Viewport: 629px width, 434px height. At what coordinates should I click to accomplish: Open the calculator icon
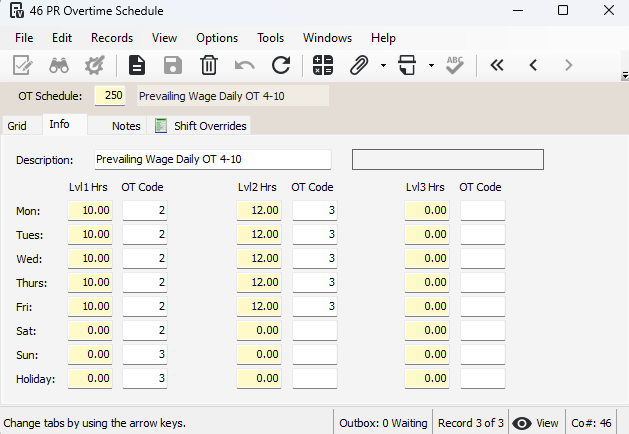tap(323, 65)
